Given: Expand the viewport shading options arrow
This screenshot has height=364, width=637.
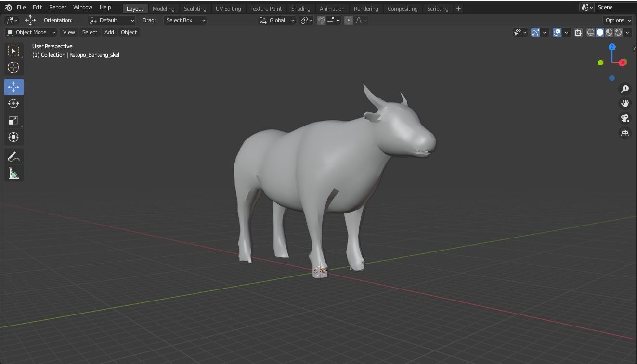Looking at the screenshot, I should pos(627,32).
